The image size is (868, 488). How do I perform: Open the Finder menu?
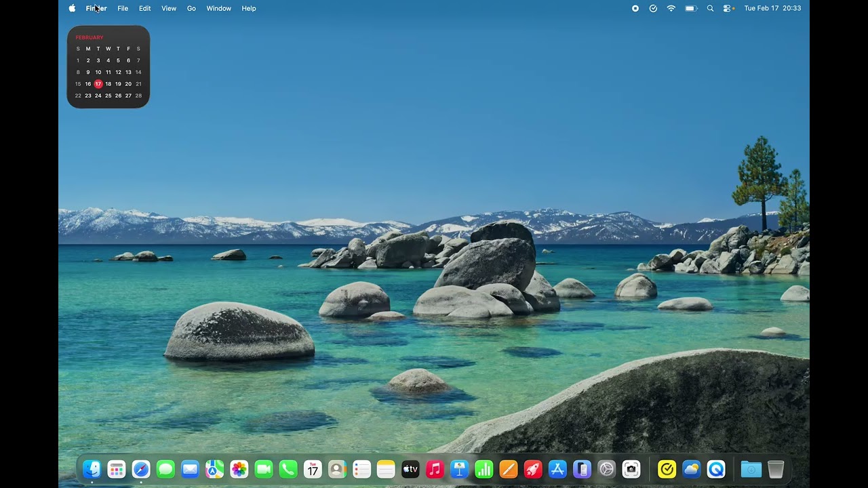(x=96, y=8)
